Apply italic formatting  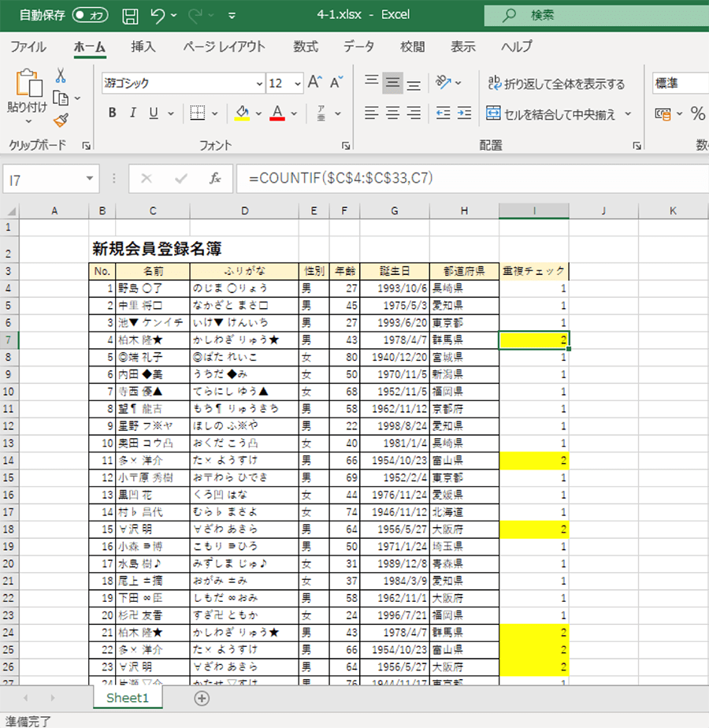click(x=132, y=113)
